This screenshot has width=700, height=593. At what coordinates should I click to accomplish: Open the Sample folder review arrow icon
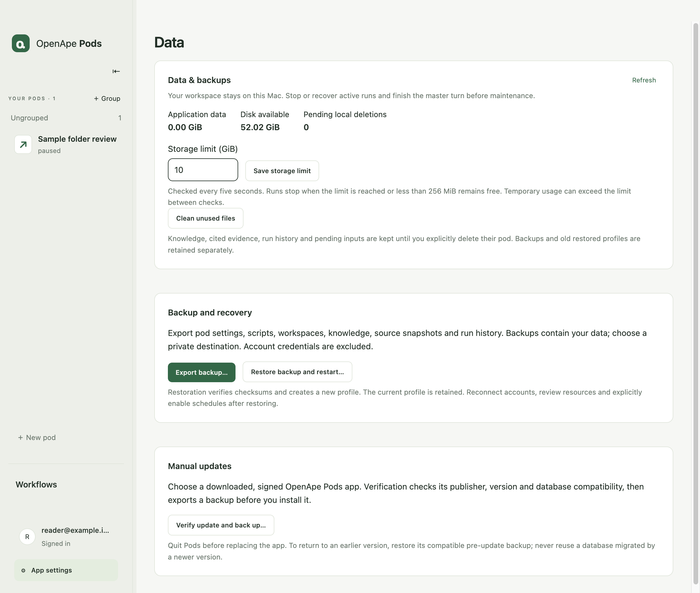(x=23, y=145)
